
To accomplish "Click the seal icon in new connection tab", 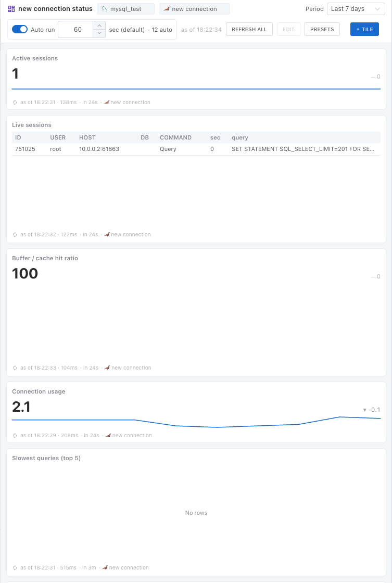I will coord(167,9).
